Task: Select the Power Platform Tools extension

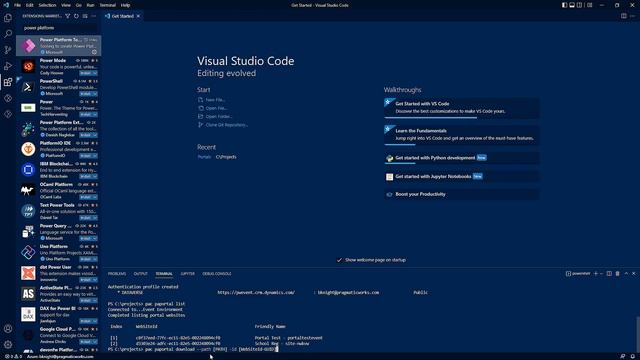Action: click(x=58, y=45)
